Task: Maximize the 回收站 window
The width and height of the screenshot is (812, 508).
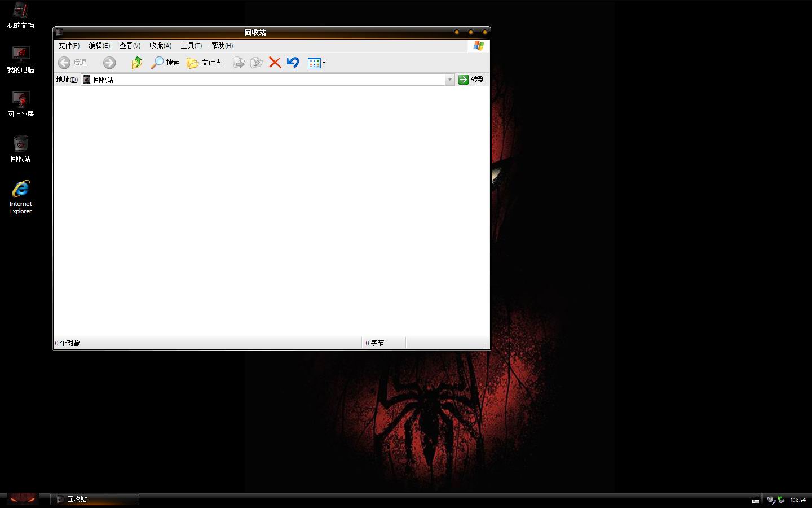Action: pos(471,32)
